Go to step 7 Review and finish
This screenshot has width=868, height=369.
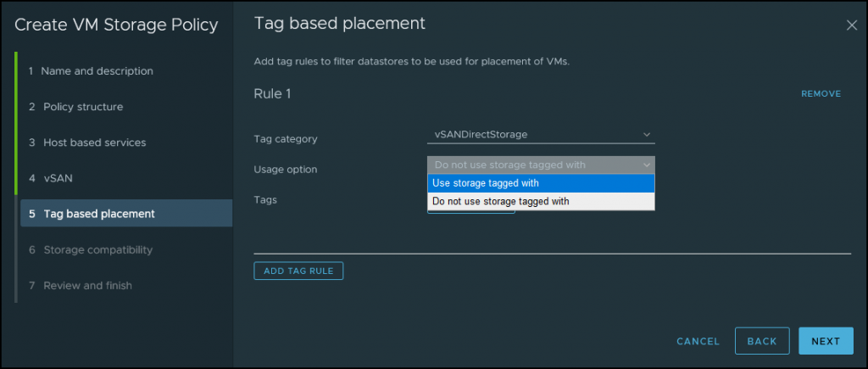coord(81,286)
